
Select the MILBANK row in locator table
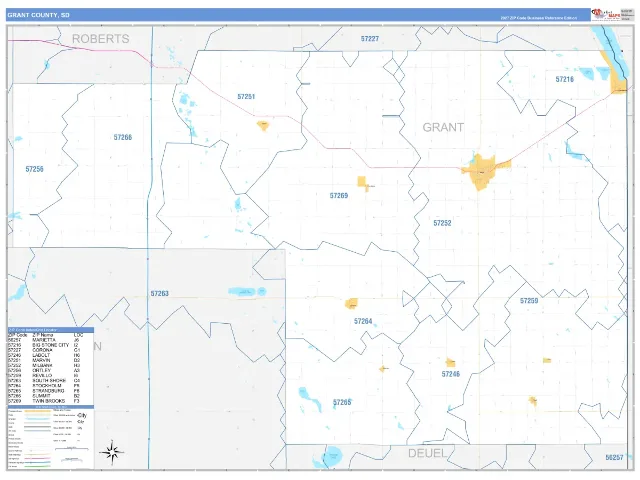pyautogui.click(x=51, y=365)
